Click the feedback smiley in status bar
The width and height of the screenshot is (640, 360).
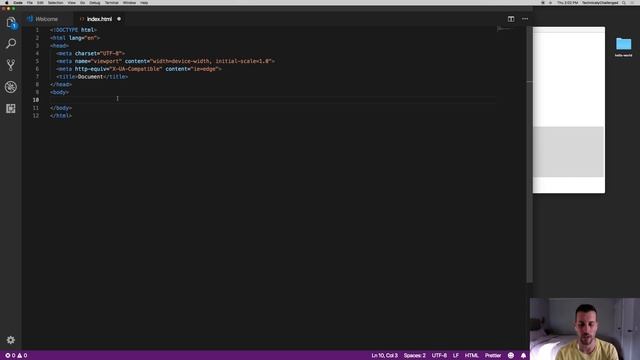(x=511, y=356)
